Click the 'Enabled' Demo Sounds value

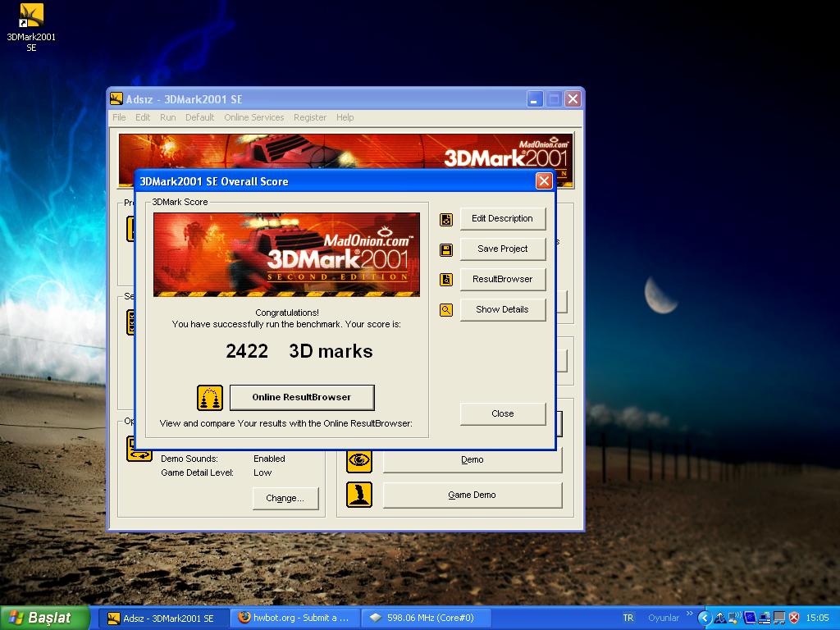tap(269, 459)
